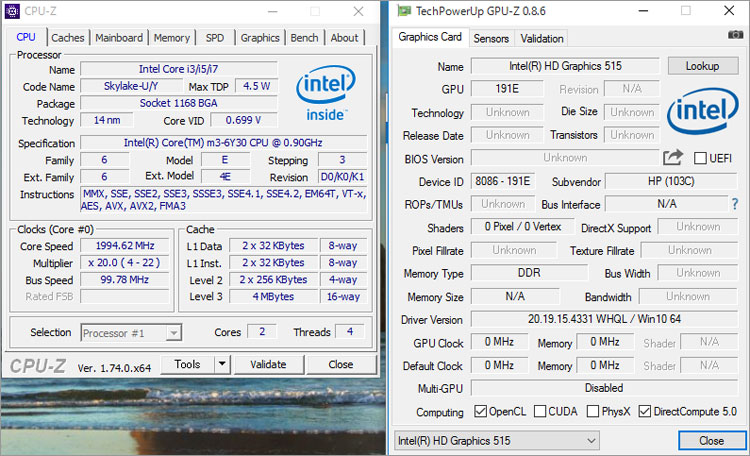
Task: Click the Memory Type value DDR
Action: coord(529,273)
